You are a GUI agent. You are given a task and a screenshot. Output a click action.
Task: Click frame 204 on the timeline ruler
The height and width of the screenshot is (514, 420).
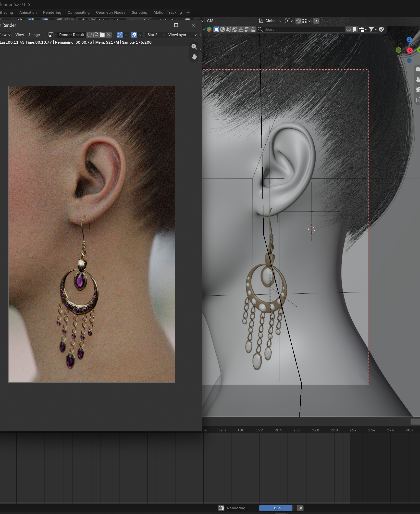(278, 430)
